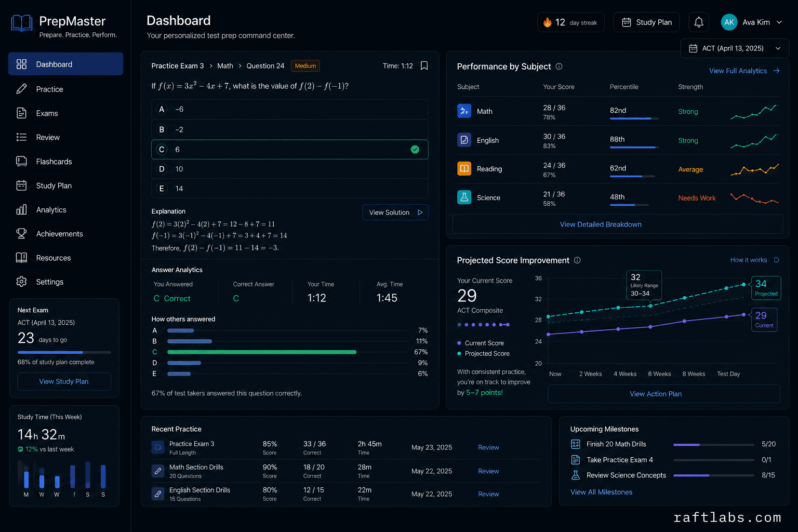Click the Review Science Concepts flask icon
This screenshot has height=532, width=798.
(x=575, y=475)
